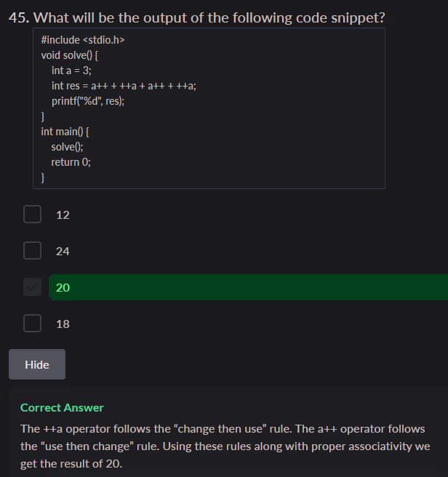Choose the answer label 24

[63, 252]
